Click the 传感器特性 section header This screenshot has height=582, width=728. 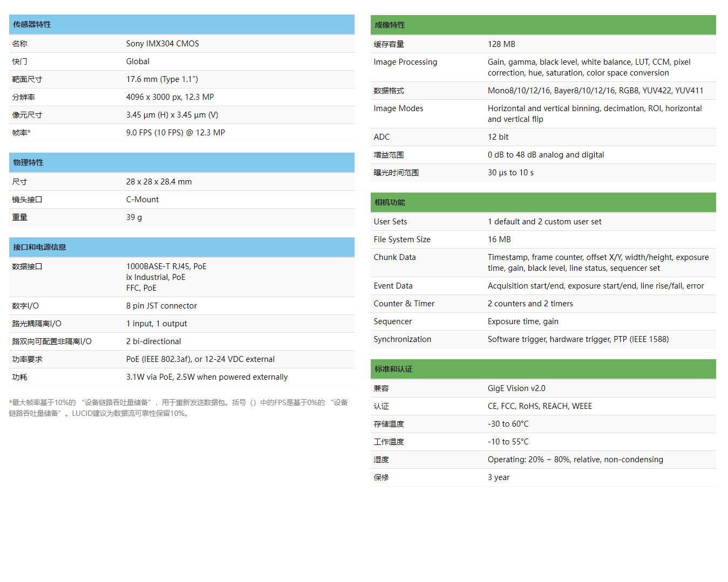pyautogui.click(x=32, y=24)
